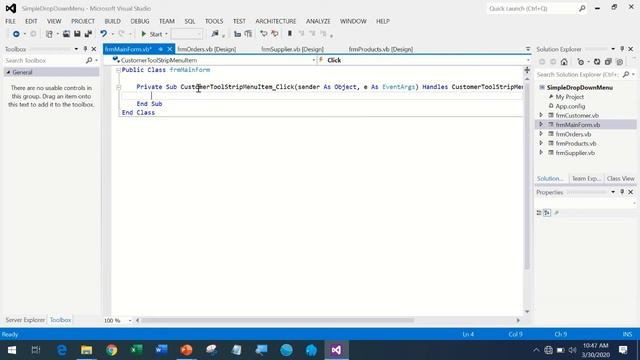Click the Solution Explorer Home icon
Viewport: 640px width, 360px height.
click(564, 62)
